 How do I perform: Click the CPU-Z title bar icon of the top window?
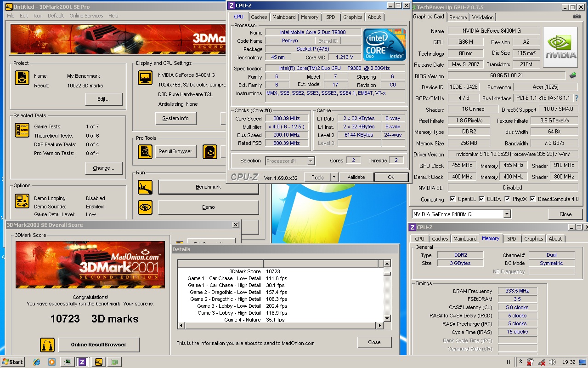click(x=232, y=6)
